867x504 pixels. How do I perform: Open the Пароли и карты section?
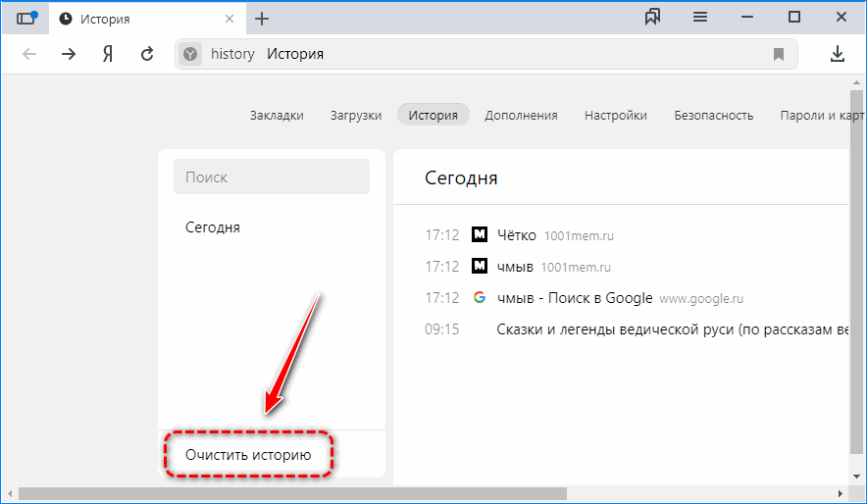(x=821, y=115)
